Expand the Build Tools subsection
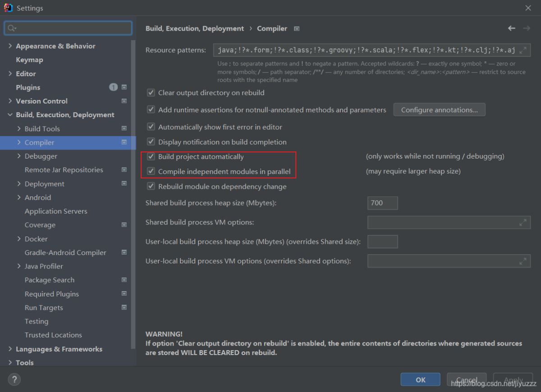The width and height of the screenshot is (541, 392). pyautogui.click(x=19, y=129)
